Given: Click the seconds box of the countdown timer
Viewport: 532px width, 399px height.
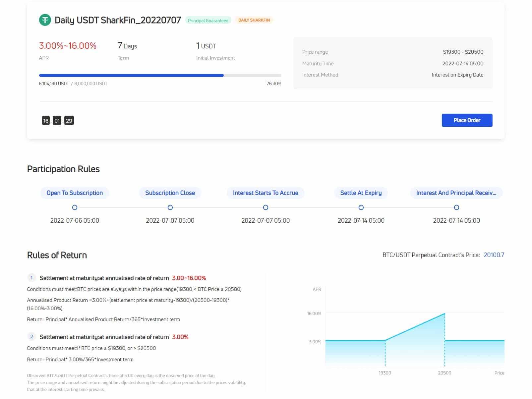Looking at the screenshot, I should [x=69, y=121].
